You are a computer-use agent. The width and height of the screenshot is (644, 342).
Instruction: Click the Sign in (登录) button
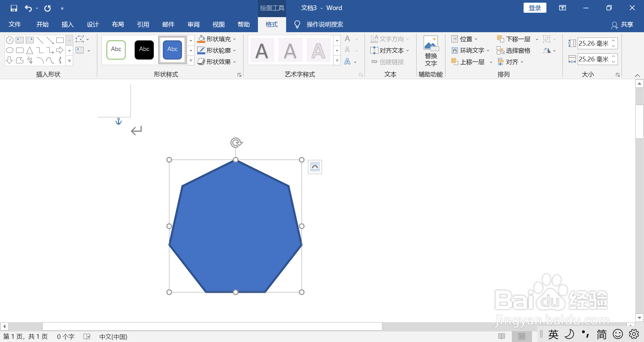point(535,8)
